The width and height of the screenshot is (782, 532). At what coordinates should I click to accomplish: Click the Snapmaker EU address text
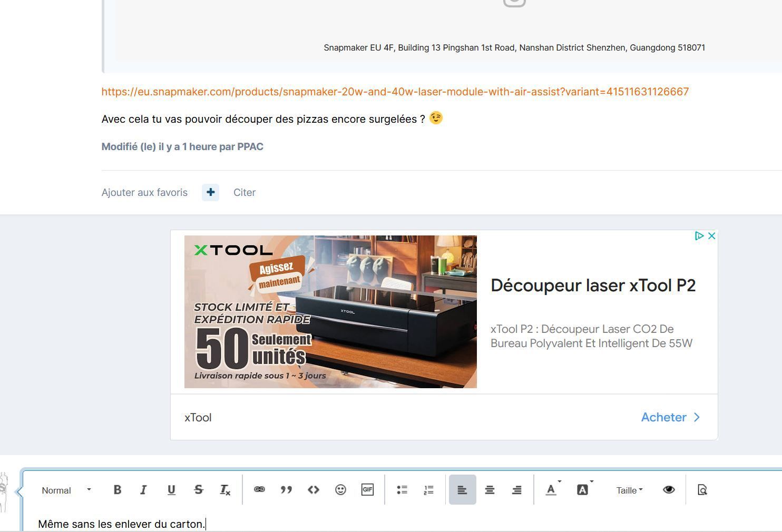tap(514, 48)
